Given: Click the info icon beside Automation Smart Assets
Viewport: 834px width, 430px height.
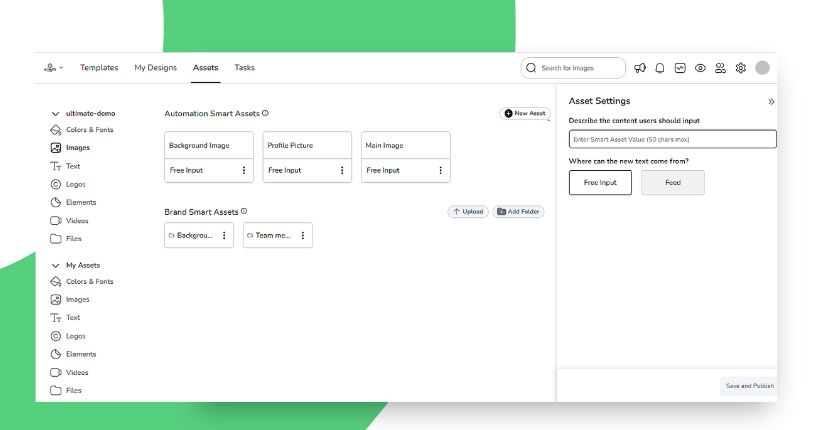Looking at the screenshot, I should tap(265, 114).
